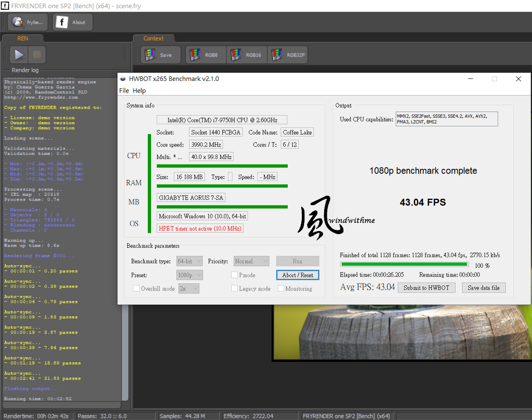Click the benchmark progress bar
The height and width of the screenshot is (420, 532).
[404, 264]
